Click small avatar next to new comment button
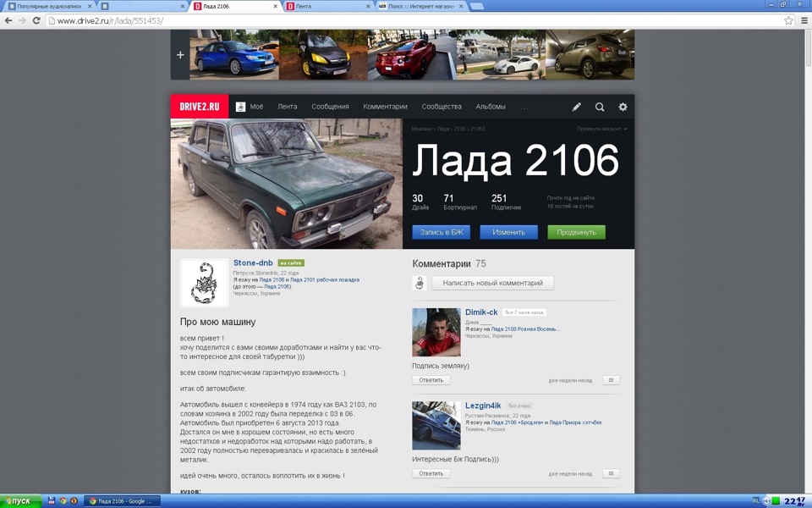The image size is (812, 508). 420,283
